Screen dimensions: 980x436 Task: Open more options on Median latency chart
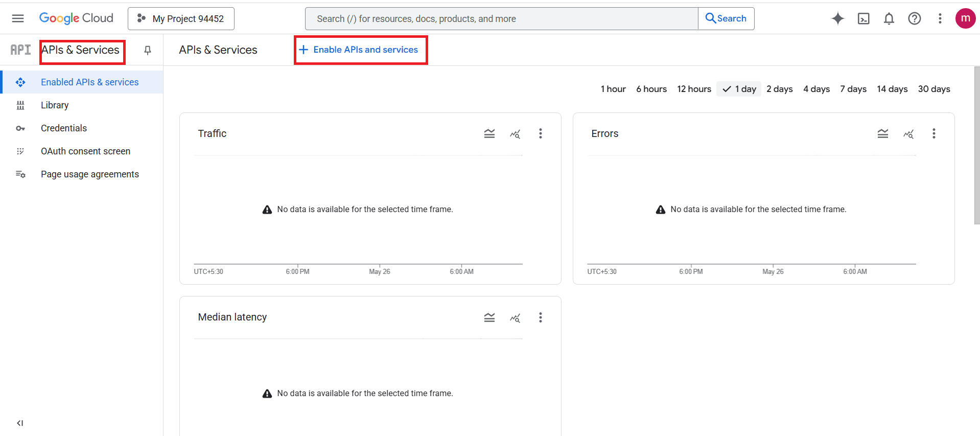(x=540, y=317)
